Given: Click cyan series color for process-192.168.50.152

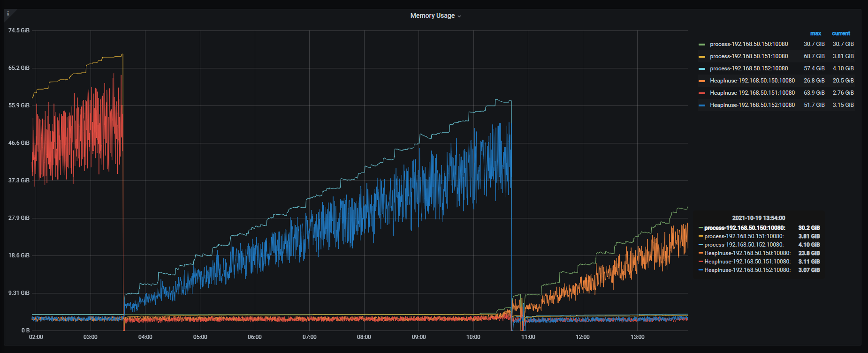Looking at the screenshot, I should pyautogui.click(x=702, y=69).
